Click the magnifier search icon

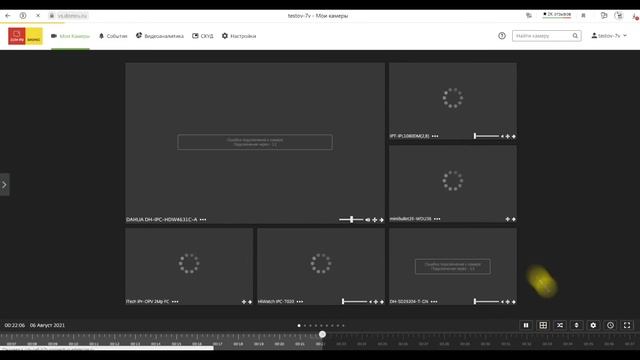pyautogui.click(x=575, y=36)
